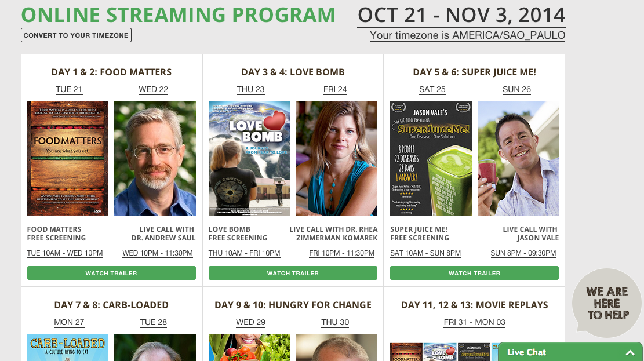Open the Super Juice Me poster
The image size is (644, 361).
pos(431,158)
